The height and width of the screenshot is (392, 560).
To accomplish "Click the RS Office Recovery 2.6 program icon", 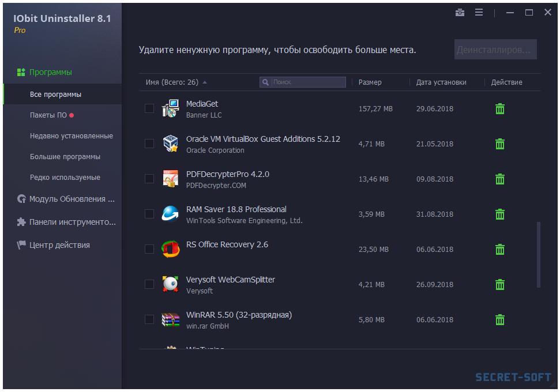I will click(x=170, y=250).
